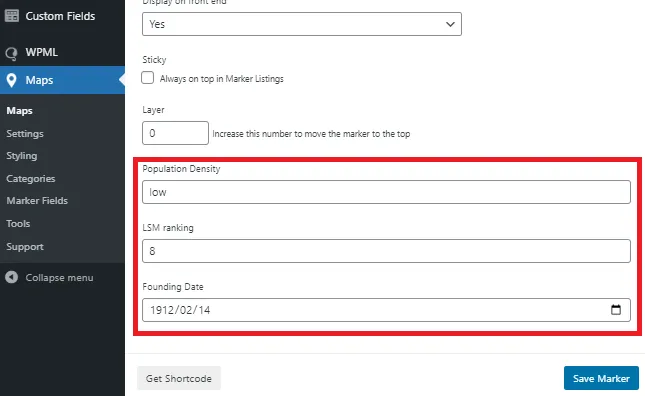The image size is (645, 396).
Task: Click the Save Marker button
Action: pos(601,378)
